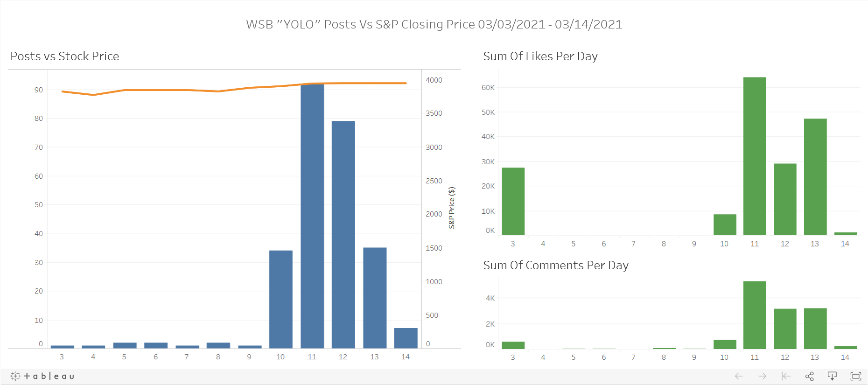Open Tableau site via the tableau wordmark
This screenshot has width=868, height=385.
pyautogui.click(x=49, y=376)
